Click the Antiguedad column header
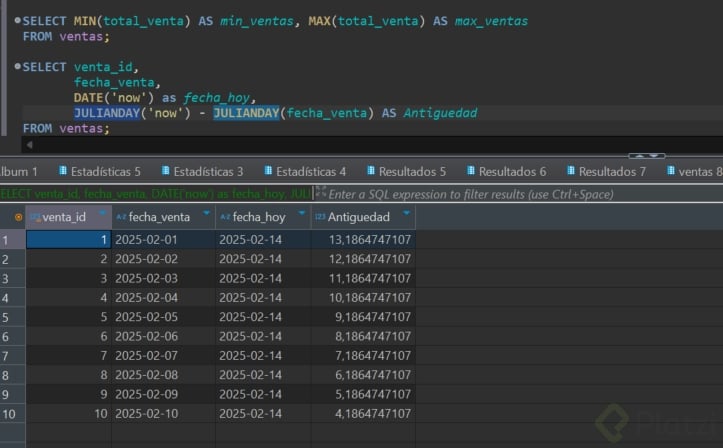Screen dimensions: 723x448 tap(363, 217)
